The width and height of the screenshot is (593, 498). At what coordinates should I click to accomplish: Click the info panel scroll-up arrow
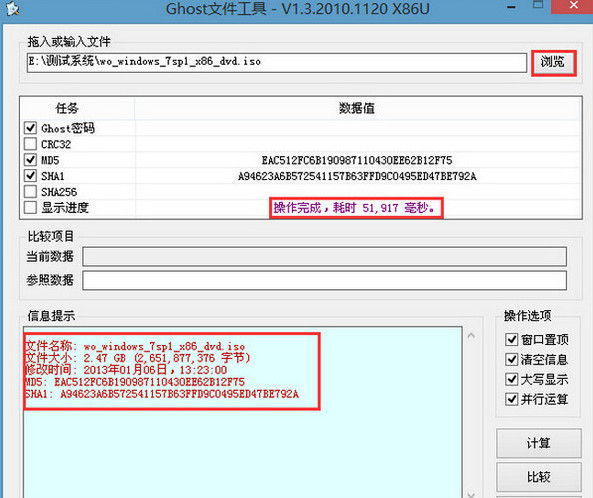coord(471,335)
